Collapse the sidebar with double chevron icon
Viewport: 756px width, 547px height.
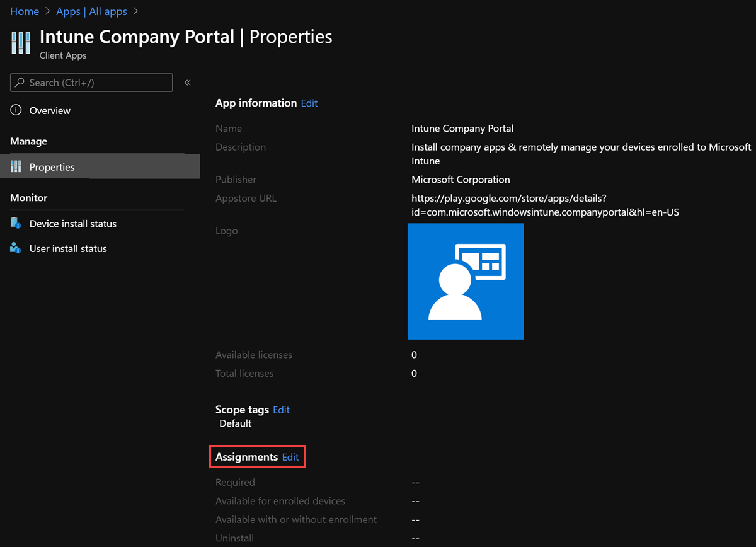pos(187,83)
